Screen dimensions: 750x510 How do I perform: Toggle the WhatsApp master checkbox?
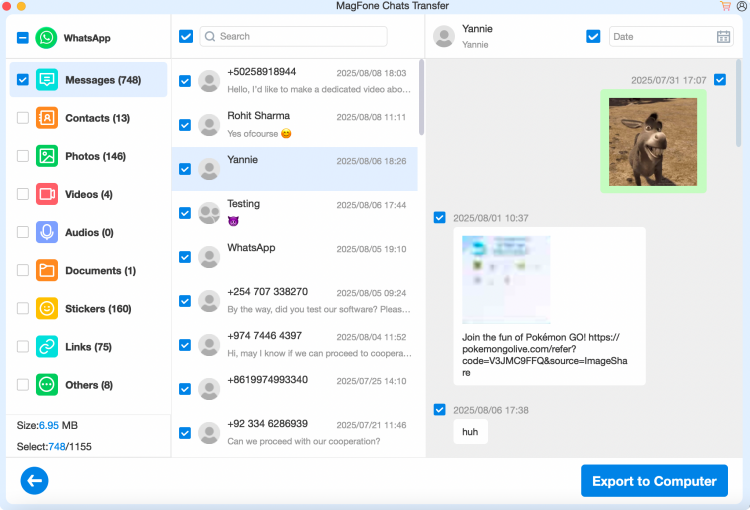click(x=22, y=38)
